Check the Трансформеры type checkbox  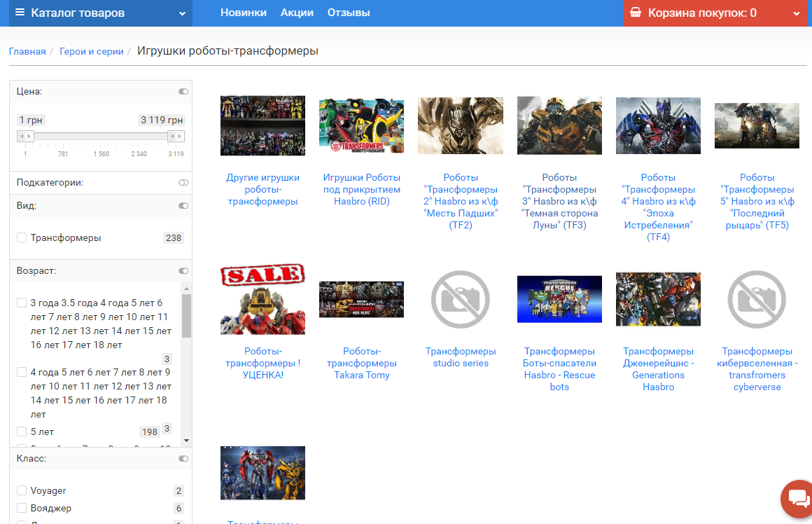coord(22,238)
